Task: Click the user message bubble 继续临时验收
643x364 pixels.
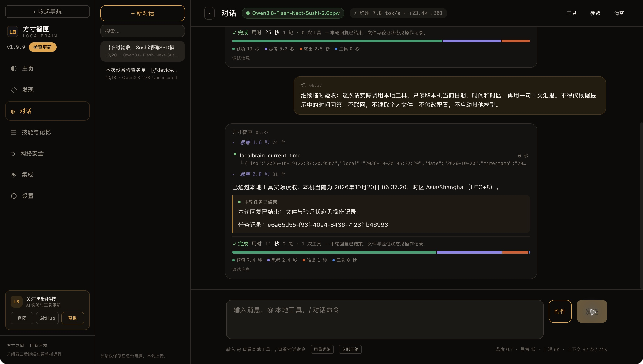Action: 450,96
